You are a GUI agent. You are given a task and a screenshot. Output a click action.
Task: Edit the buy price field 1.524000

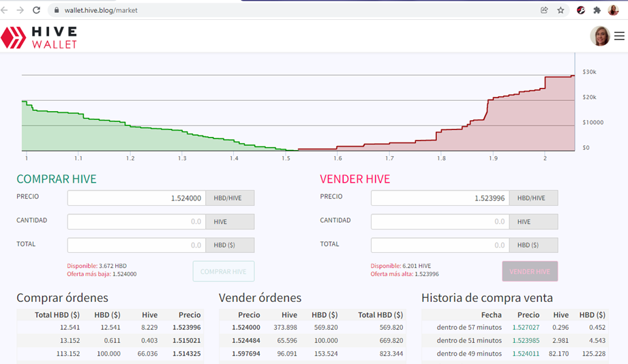(136, 198)
